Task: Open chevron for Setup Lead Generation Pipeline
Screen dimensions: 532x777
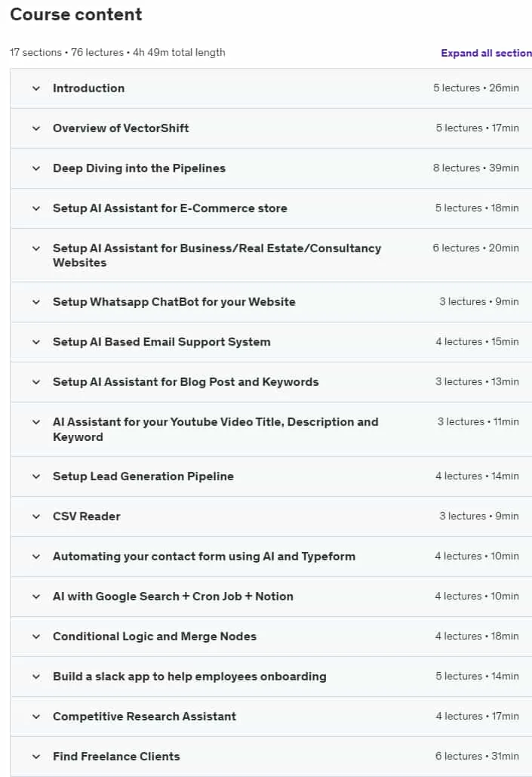Action: [36, 476]
